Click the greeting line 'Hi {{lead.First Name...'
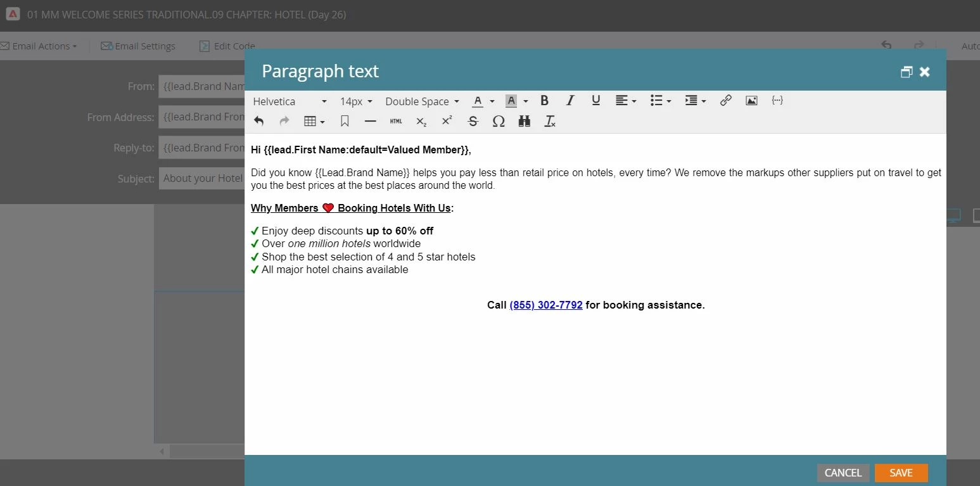The image size is (980, 486). click(361, 150)
